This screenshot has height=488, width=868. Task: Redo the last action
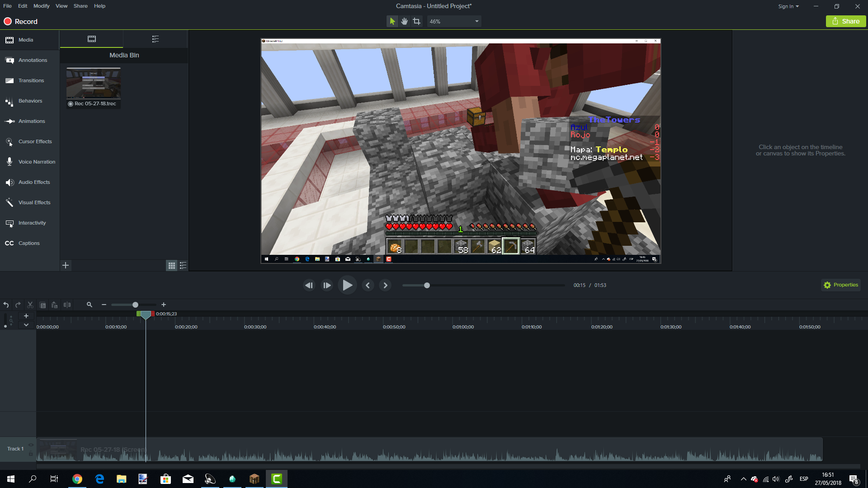[18, 305]
